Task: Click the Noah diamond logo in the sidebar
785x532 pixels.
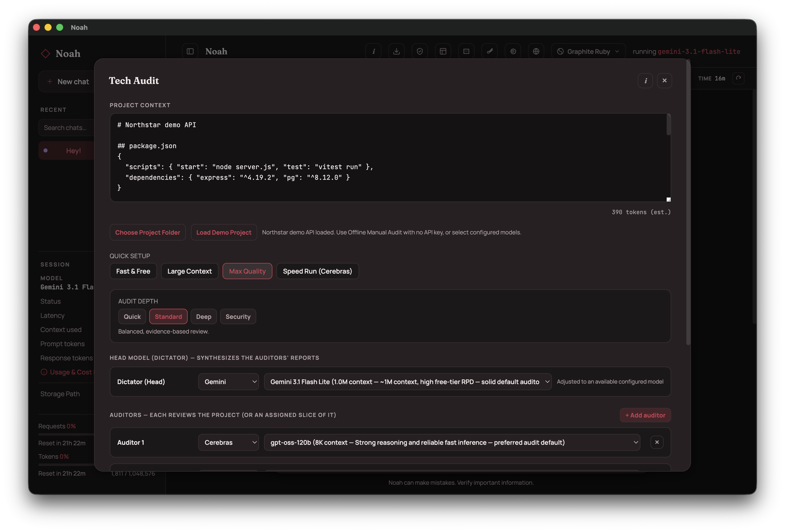Action: coord(45,53)
